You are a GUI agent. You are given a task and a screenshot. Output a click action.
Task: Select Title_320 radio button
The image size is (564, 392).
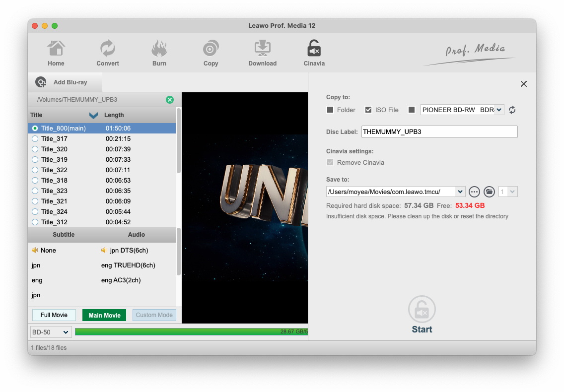pyautogui.click(x=35, y=149)
